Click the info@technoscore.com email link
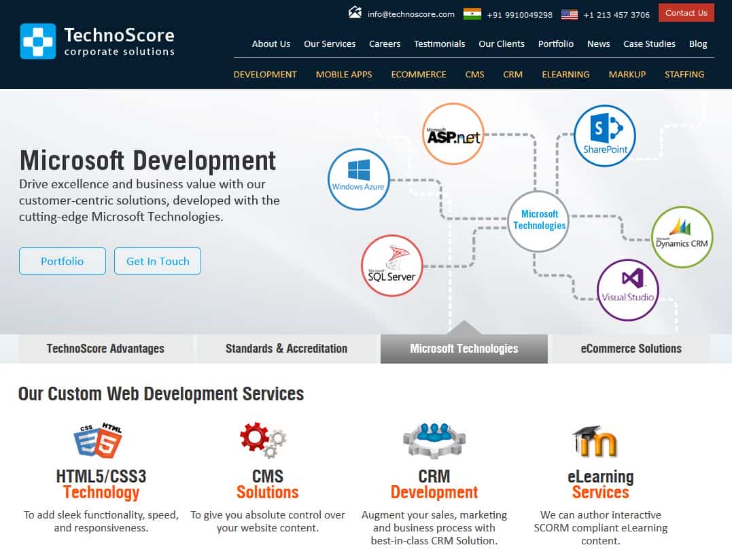732x560 pixels. tap(411, 14)
